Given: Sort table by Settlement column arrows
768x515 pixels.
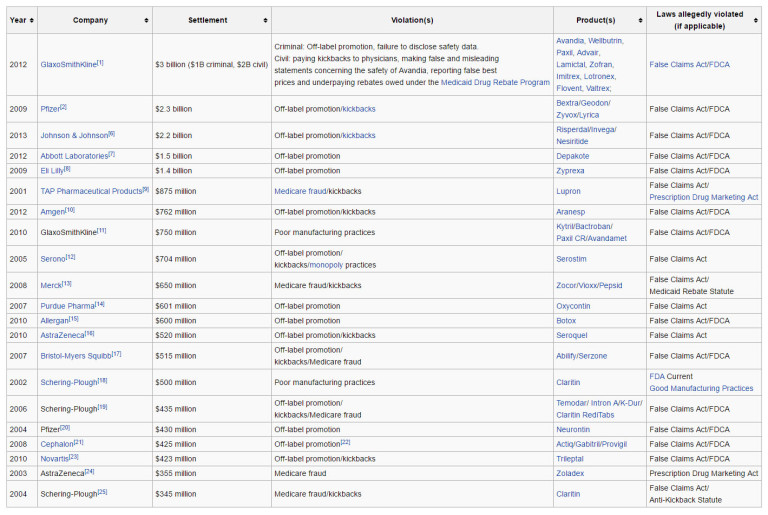Looking at the screenshot, I should 265,20.
